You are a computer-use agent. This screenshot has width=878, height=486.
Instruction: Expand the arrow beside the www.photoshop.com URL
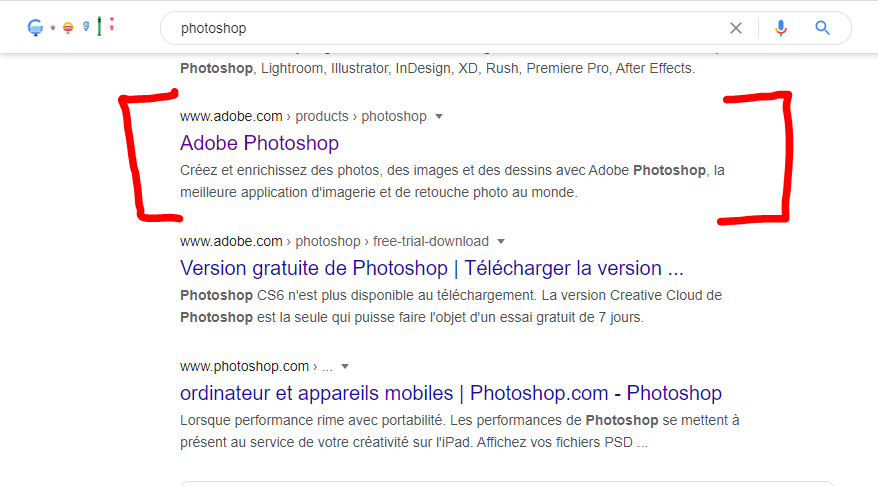pos(345,367)
